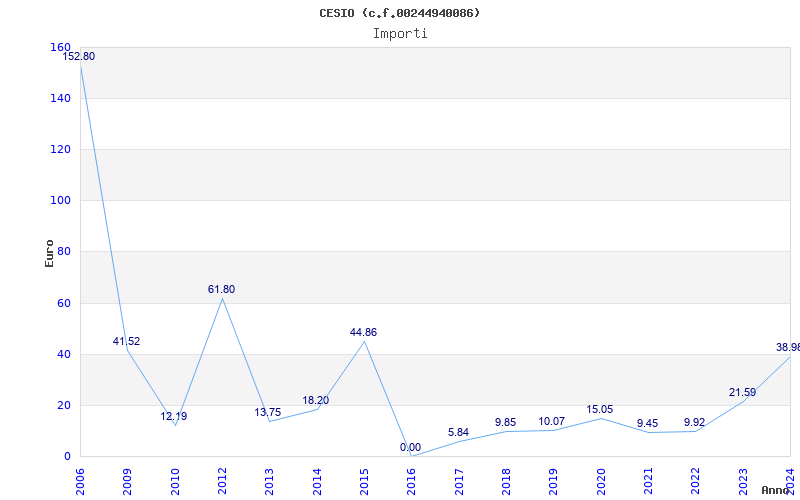Click the 60 y-axis tick label

click(x=63, y=304)
